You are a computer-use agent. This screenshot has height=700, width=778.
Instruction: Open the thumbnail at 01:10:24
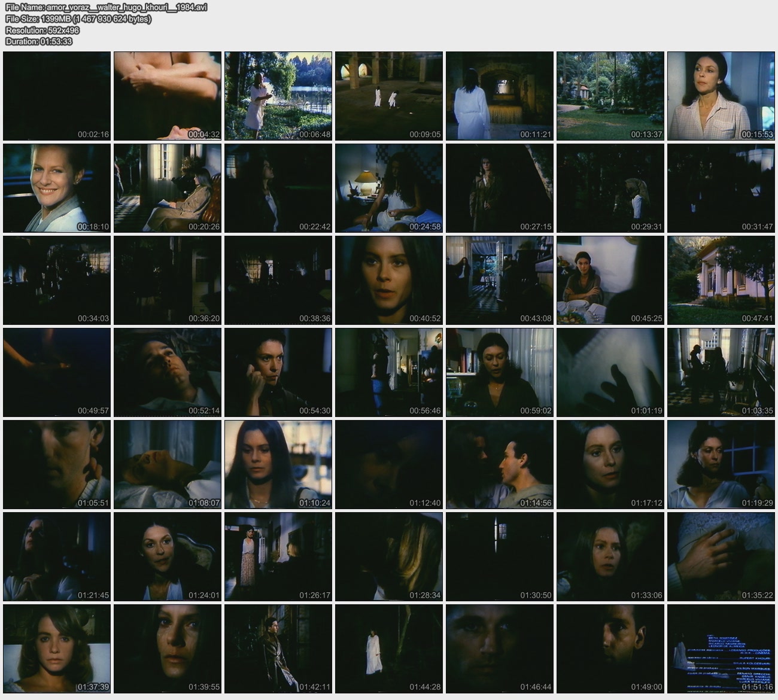point(278,464)
